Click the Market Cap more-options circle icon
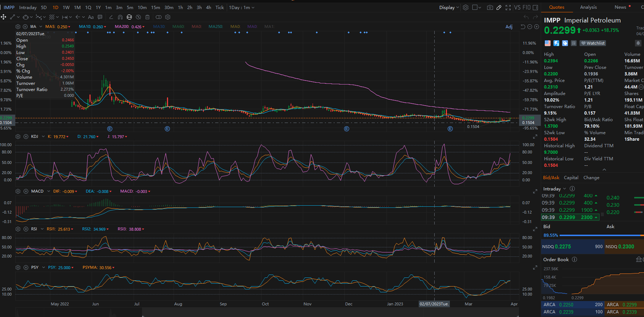Image resolution: width=644 pixels, height=317 pixels. point(641,87)
